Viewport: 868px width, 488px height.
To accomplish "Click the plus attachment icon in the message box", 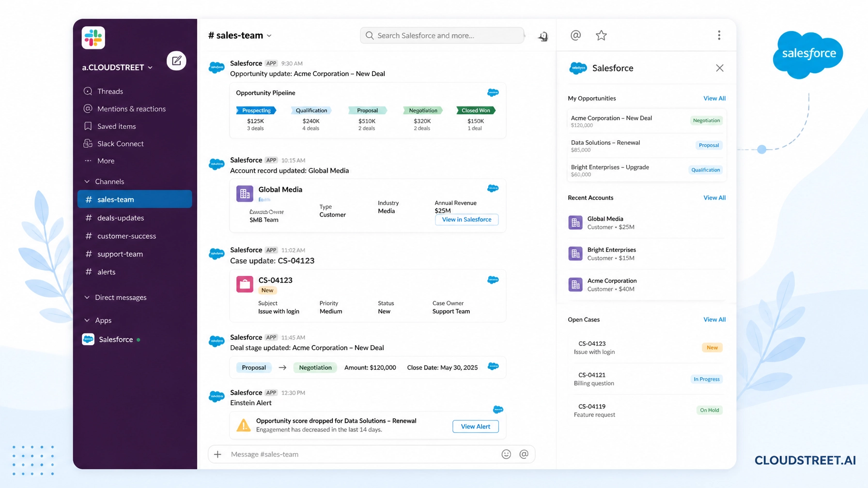I will [x=218, y=454].
